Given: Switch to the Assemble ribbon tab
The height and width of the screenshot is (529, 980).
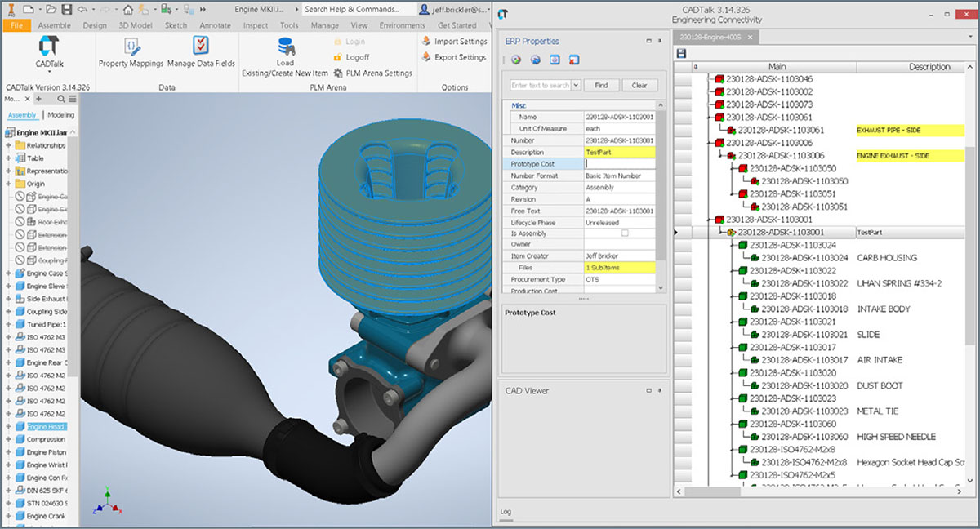Looking at the screenshot, I should pos(54,25).
